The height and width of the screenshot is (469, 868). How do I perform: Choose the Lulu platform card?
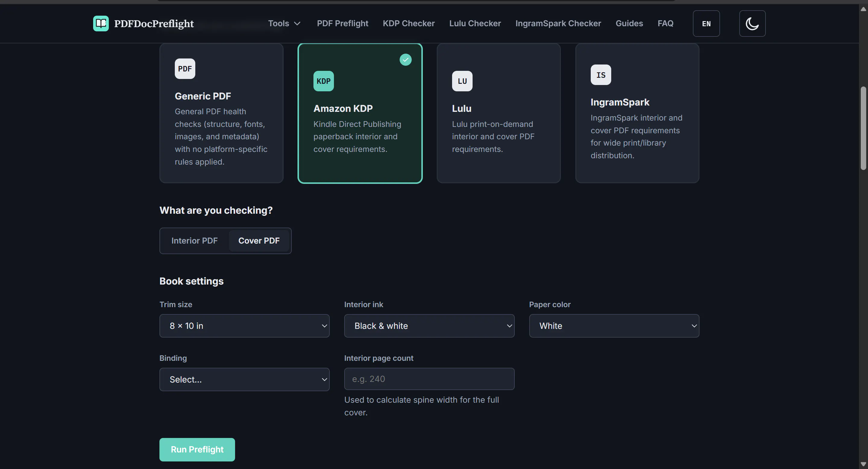(498, 113)
